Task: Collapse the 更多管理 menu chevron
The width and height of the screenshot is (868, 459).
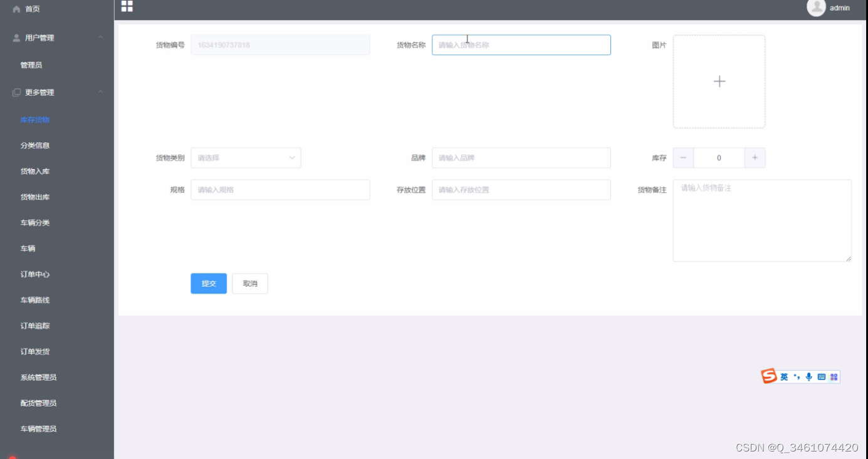Action: pos(100,92)
